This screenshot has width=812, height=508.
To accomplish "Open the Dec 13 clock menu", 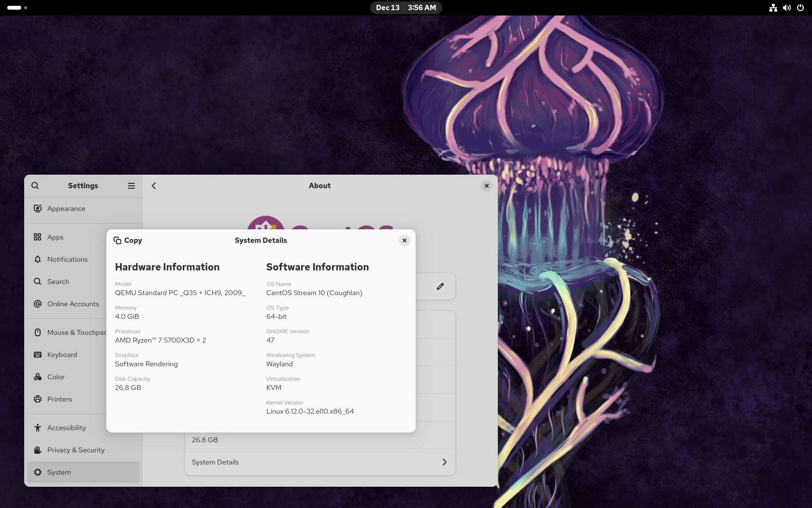I will [x=406, y=8].
